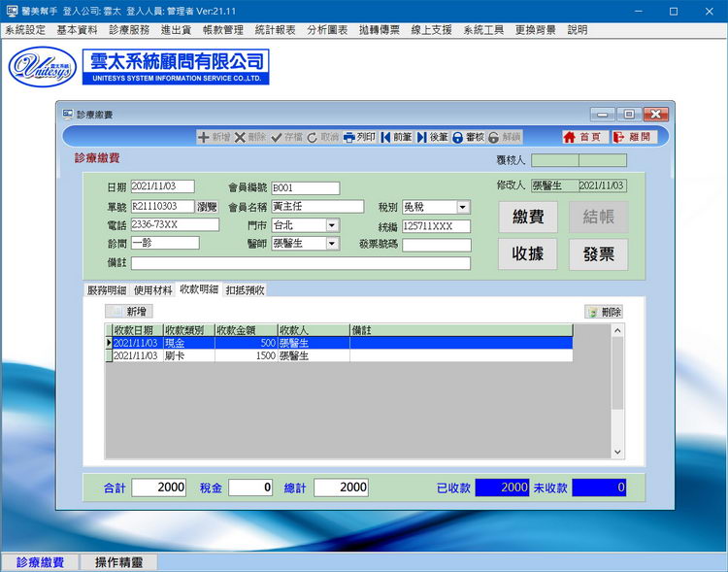Image resolution: width=728 pixels, height=572 pixels.
Task: Click the 存檔 save checkmark icon
Action: pyautogui.click(x=287, y=137)
